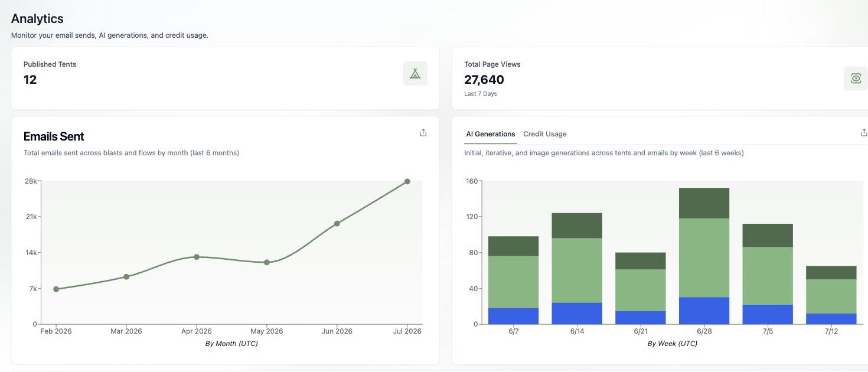
Task: Click the 6/21 week axis label
Action: [x=641, y=331]
